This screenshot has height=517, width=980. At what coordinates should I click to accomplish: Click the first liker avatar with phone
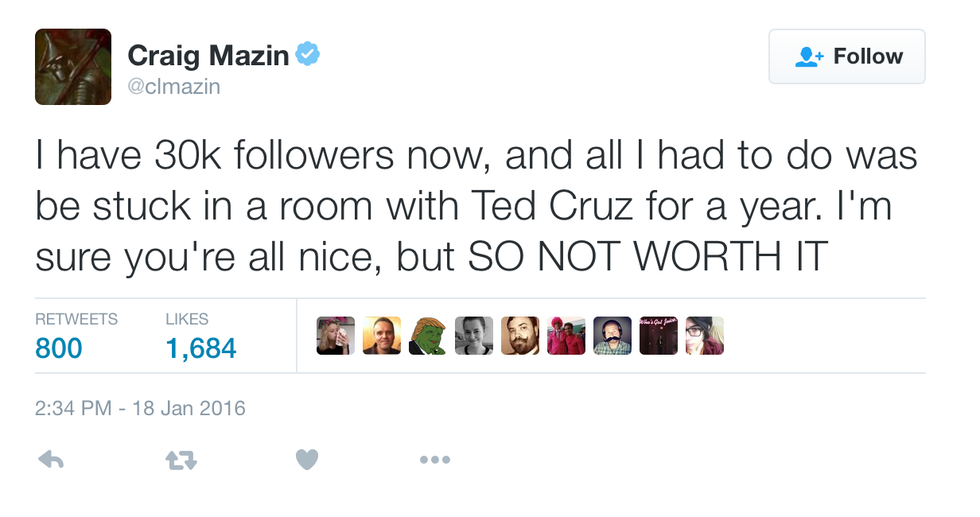pyautogui.click(x=335, y=336)
